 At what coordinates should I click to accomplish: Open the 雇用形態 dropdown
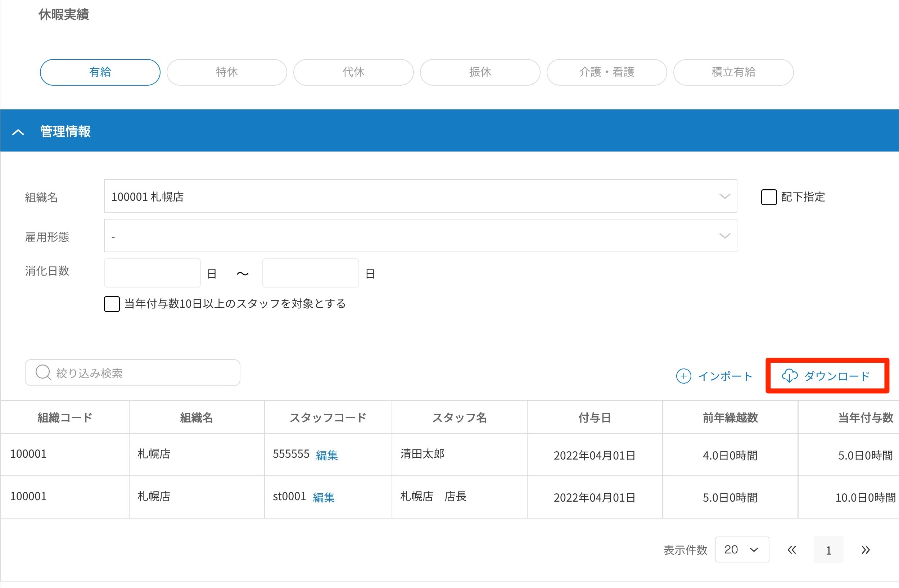[420, 236]
